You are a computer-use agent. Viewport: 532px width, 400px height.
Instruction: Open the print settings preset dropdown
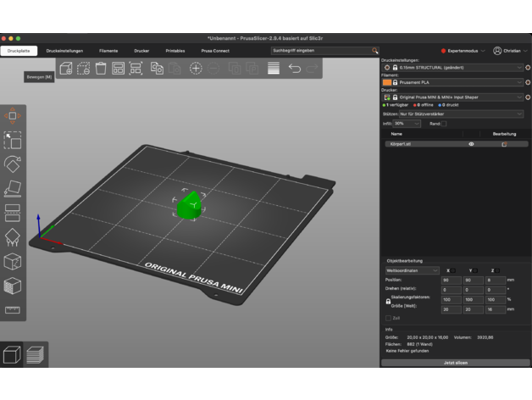(x=452, y=68)
